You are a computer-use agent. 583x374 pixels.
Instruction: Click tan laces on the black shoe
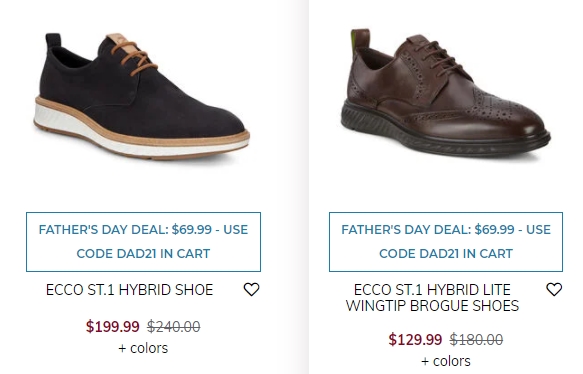click(134, 58)
